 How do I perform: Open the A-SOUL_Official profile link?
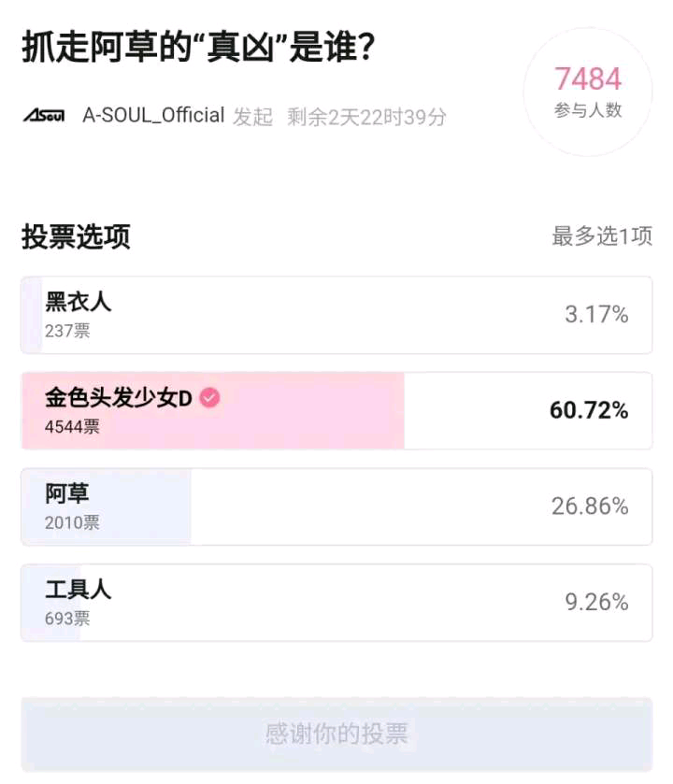tap(153, 116)
